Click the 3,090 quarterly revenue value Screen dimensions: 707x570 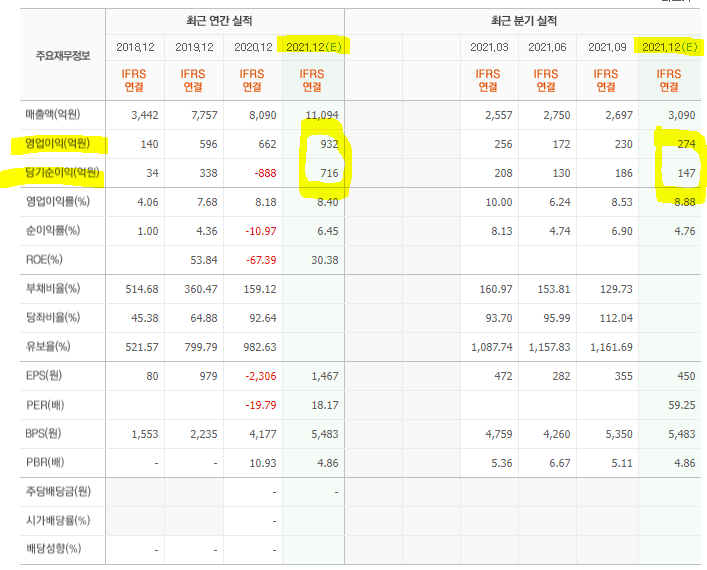[x=682, y=115]
